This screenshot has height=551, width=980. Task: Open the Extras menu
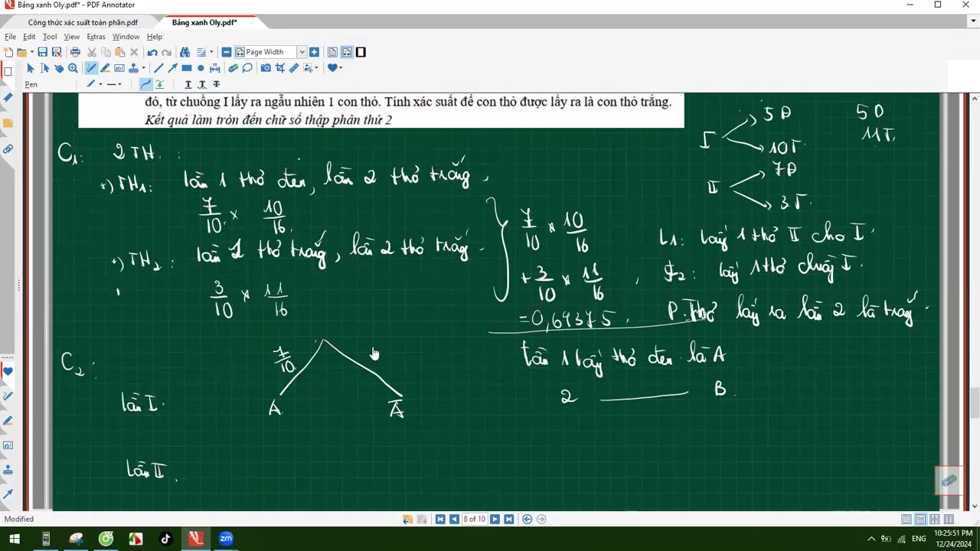click(96, 37)
